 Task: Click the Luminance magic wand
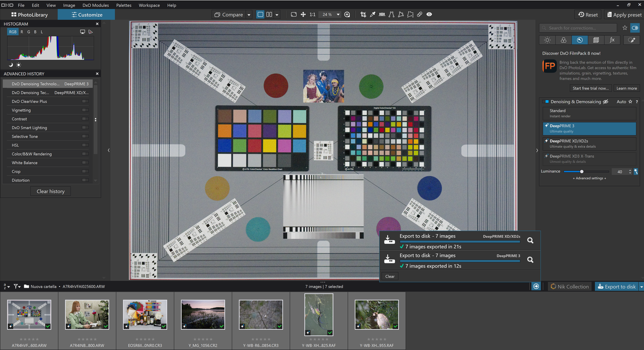click(x=635, y=171)
